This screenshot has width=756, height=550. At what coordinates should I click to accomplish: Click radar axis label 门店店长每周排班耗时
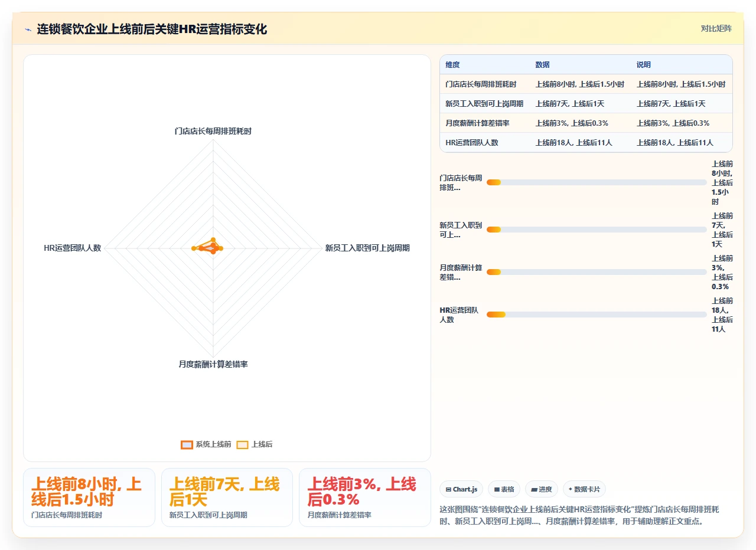[213, 132]
